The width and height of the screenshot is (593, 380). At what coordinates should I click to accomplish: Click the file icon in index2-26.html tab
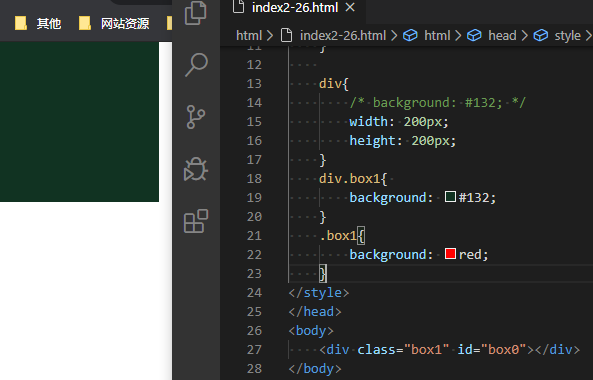coord(238,7)
